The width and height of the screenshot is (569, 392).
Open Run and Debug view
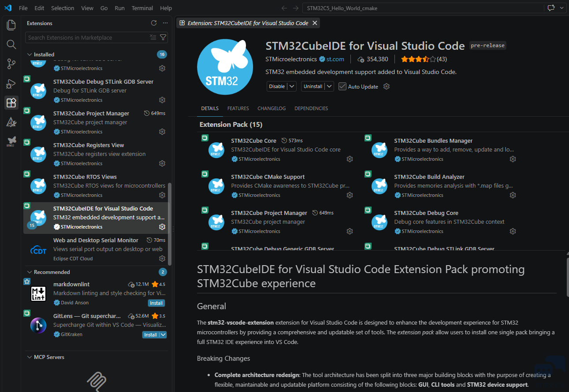click(11, 84)
